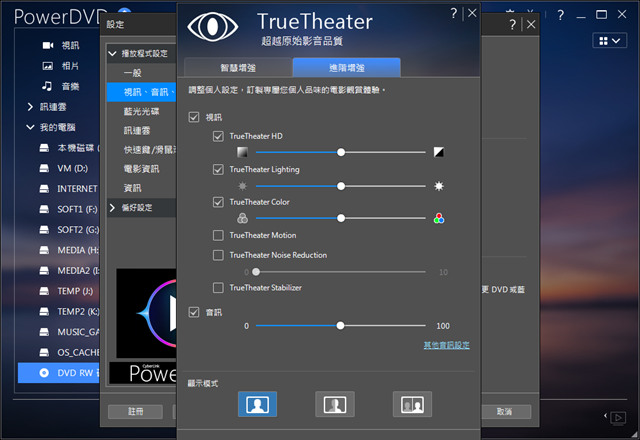Expand 訊連雲 tree node in sidebar
Image resolution: width=640 pixels, height=440 pixels.
click(x=30, y=107)
